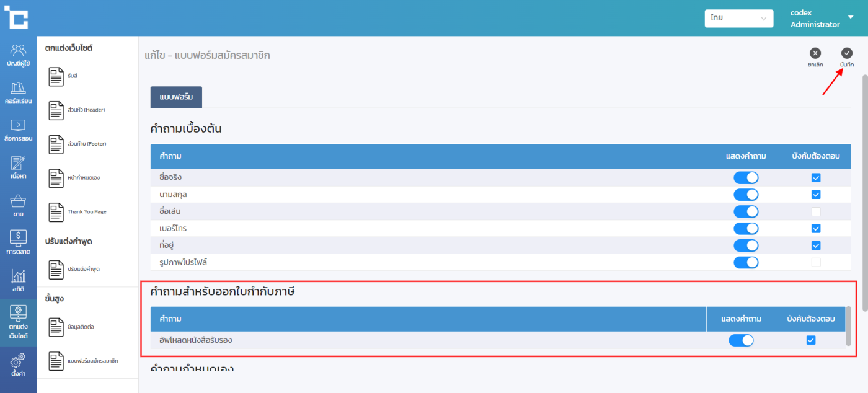Open the ขาย basket icon in sidebar

18,206
